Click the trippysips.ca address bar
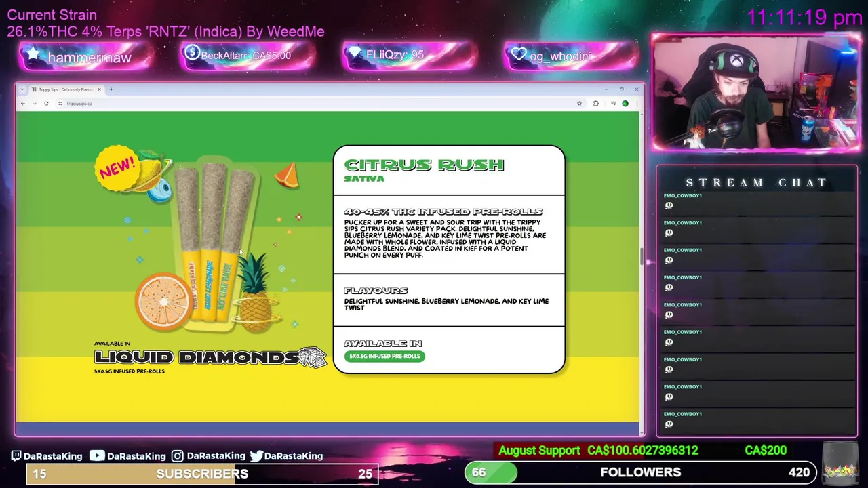This screenshot has width=868, height=488. coord(319,104)
